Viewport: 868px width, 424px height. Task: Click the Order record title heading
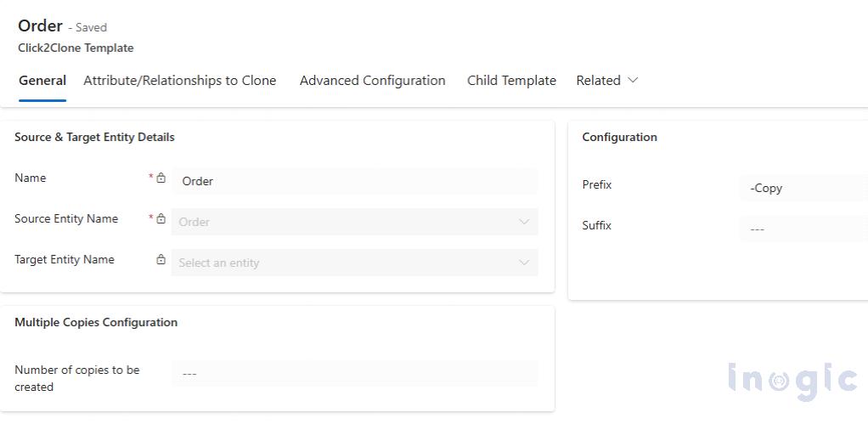point(40,25)
